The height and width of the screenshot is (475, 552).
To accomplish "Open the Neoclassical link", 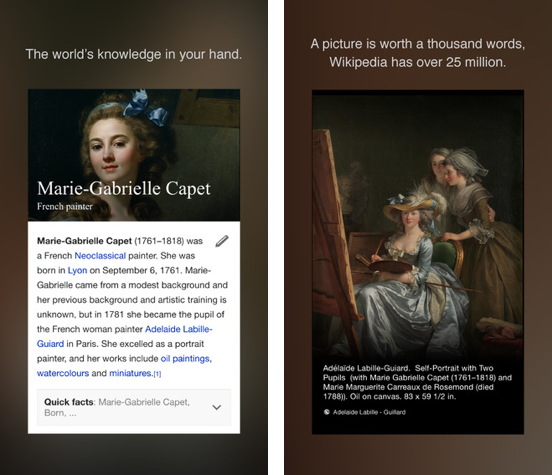I will click(100, 256).
